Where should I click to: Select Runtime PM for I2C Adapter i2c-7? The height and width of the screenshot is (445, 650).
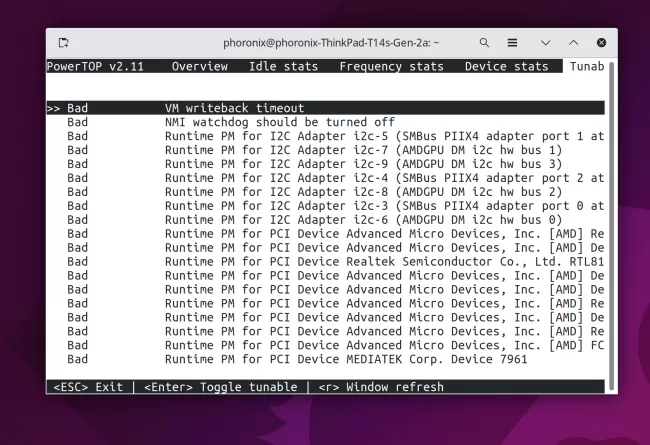coord(325,150)
